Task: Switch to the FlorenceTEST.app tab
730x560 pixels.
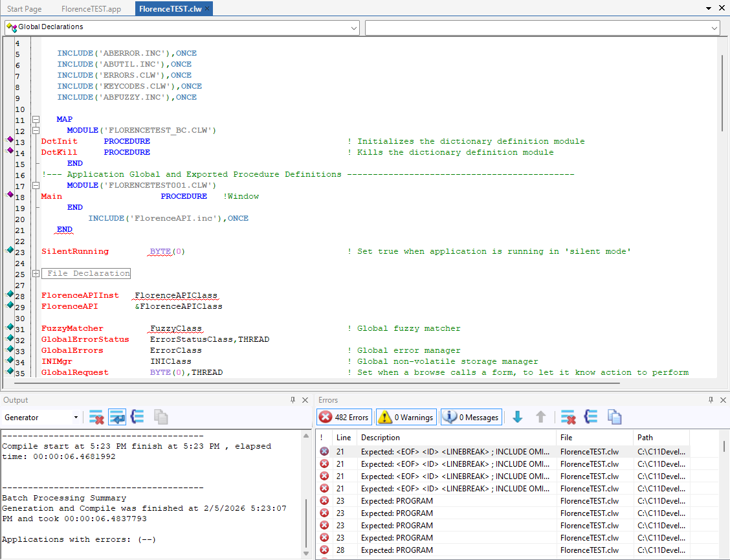Action: (91, 9)
